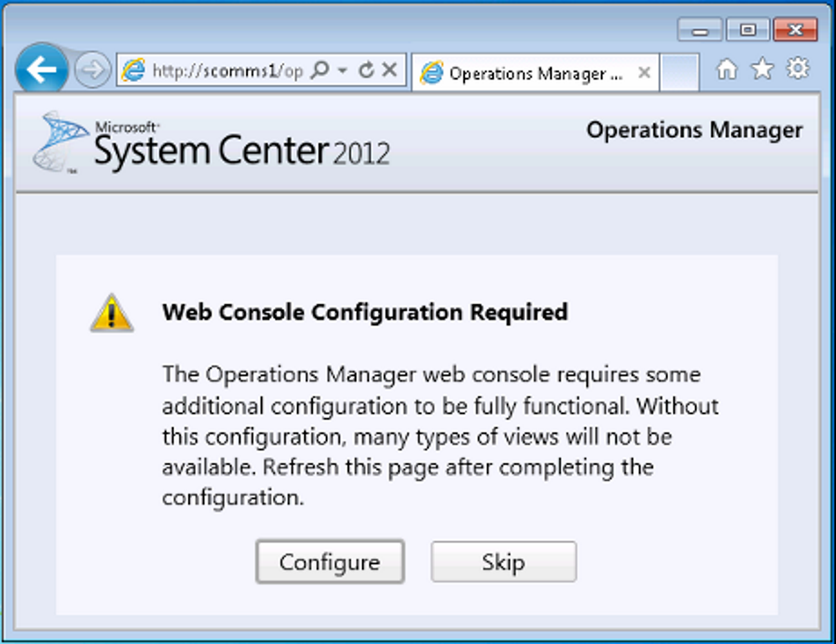836x644 pixels.
Task: Stop loading with the address bar X
Action: coord(390,70)
